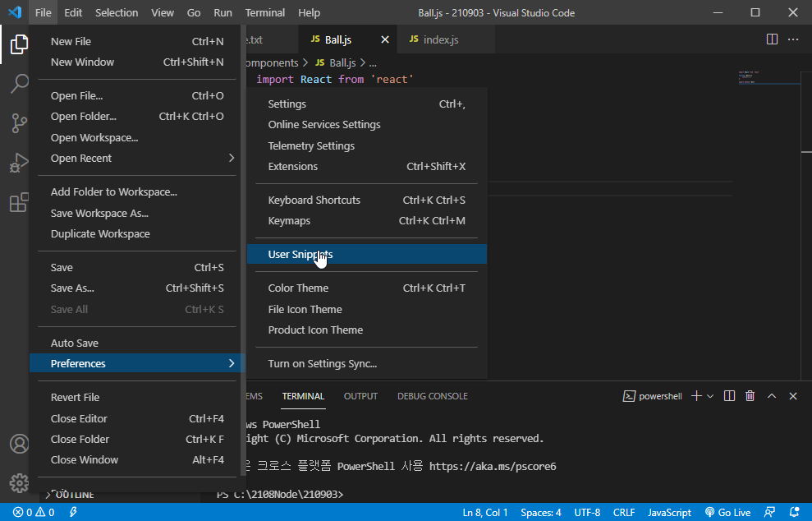Screen dimensions: 812x521
Task: Click Ln 8, Col 1 status entry
Action: click(485, 512)
